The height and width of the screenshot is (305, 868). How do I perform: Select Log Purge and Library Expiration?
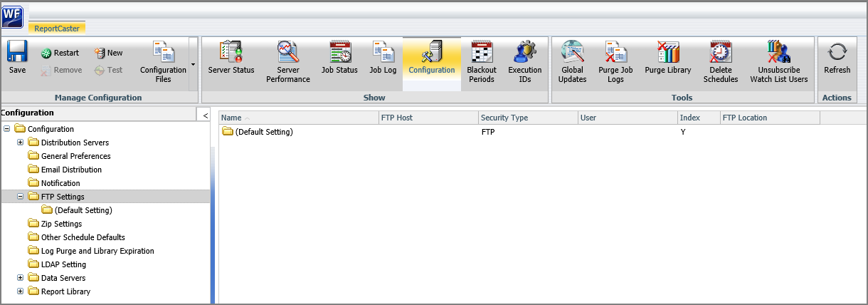coord(91,251)
